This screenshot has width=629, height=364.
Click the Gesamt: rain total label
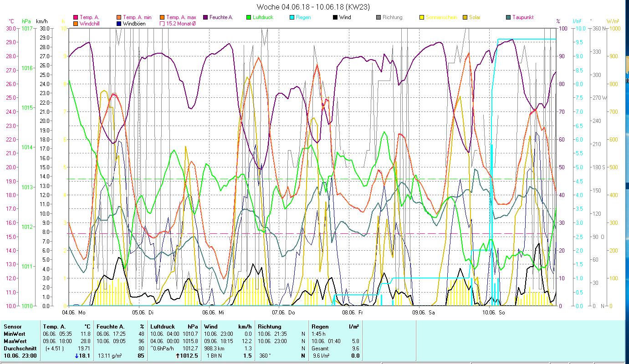pyautogui.click(x=321, y=349)
